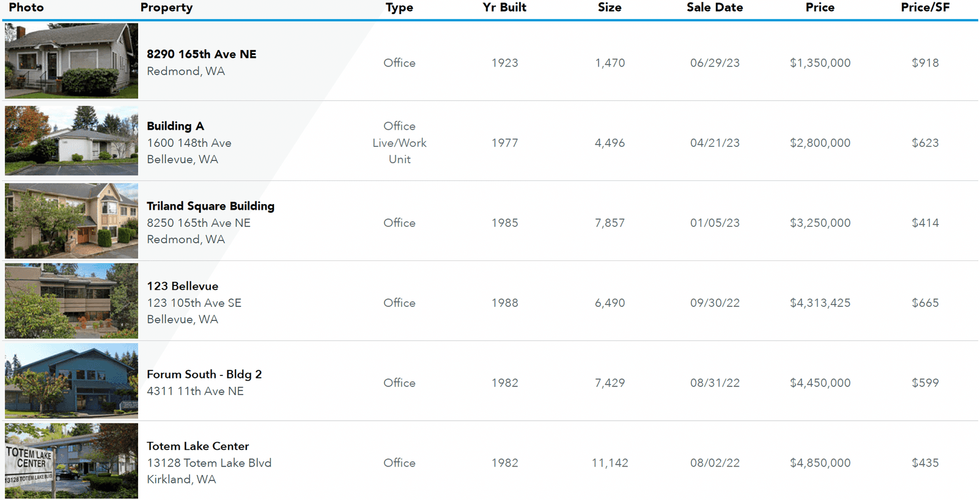Image resolution: width=980 pixels, height=500 pixels.
Task: Sort by the Property column header
Action: [166, 7]
